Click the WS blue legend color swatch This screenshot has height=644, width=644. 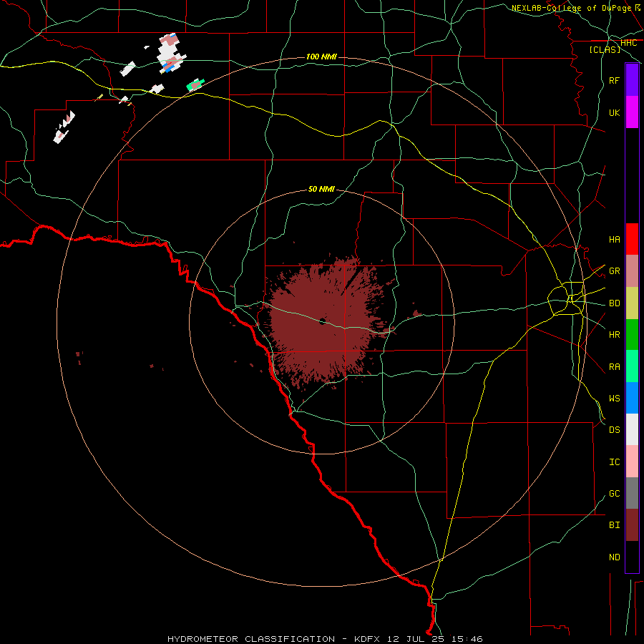pyautogui.click(x=632, y=398)
